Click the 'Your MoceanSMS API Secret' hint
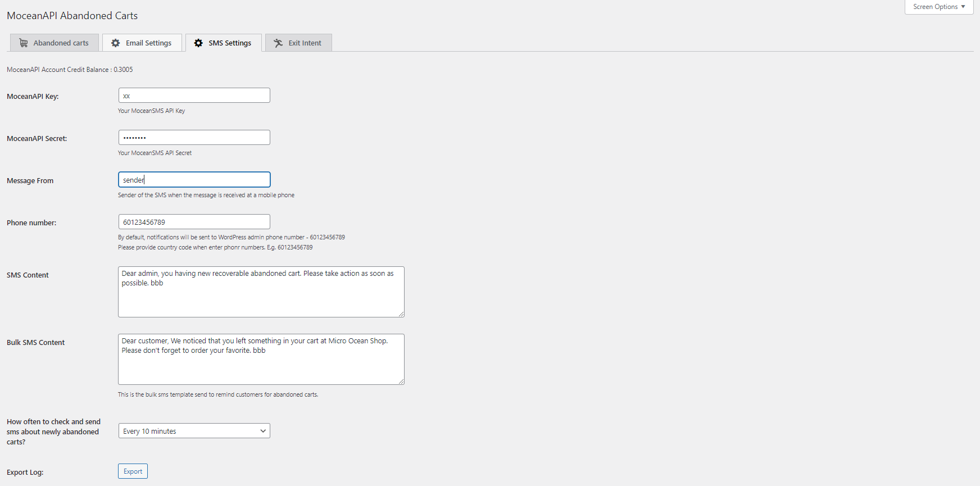 pyautogui.click(x=155, y=153)
